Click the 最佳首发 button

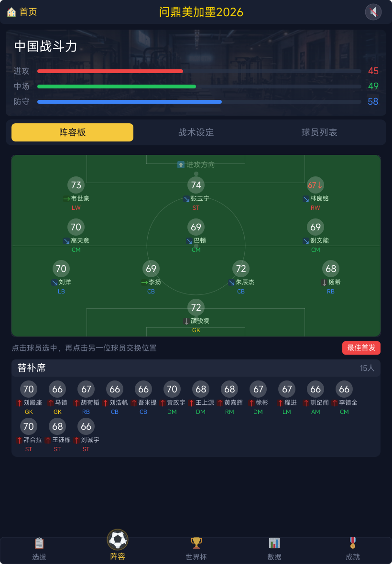point(361,348)
